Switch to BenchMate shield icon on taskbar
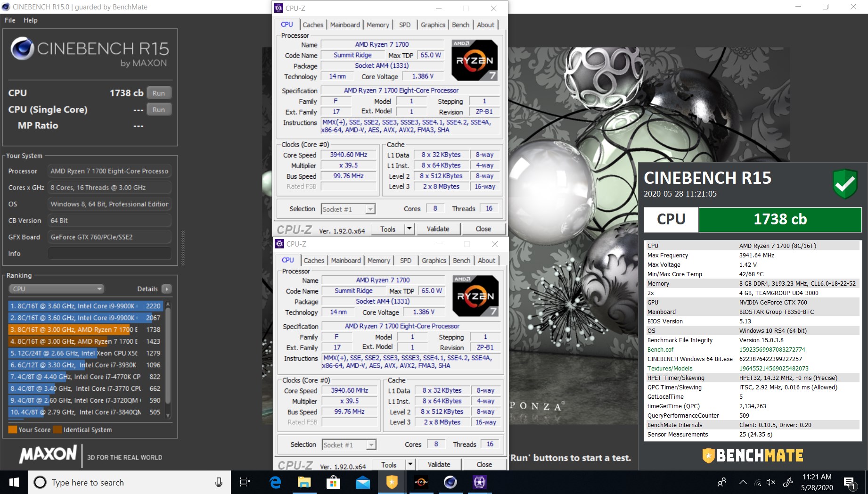 coord(392,482)
